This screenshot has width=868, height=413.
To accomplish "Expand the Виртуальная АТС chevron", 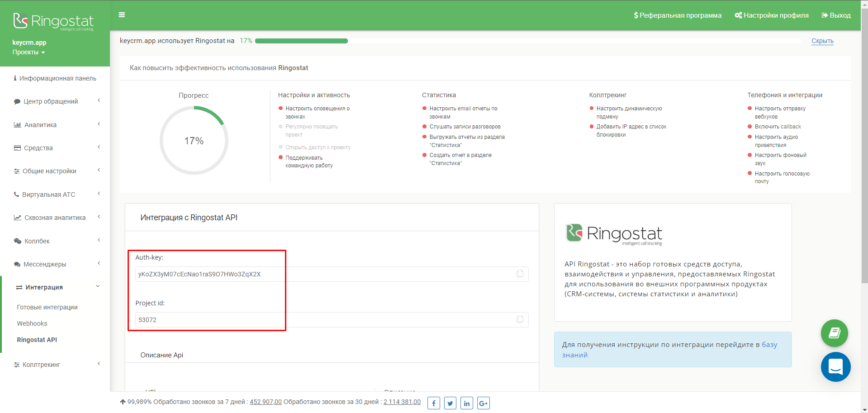I will pos(99,194).
